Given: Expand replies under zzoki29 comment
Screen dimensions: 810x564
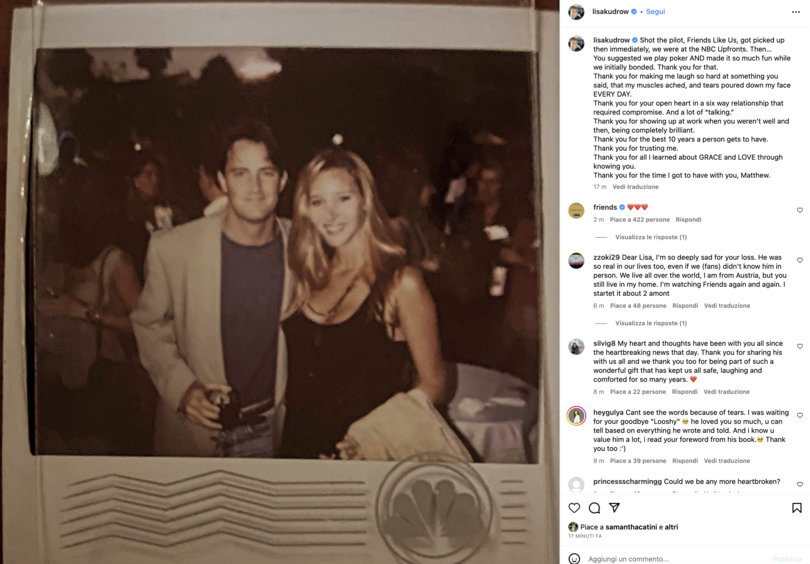Looking at the screenshot, I should coord(651,323).
